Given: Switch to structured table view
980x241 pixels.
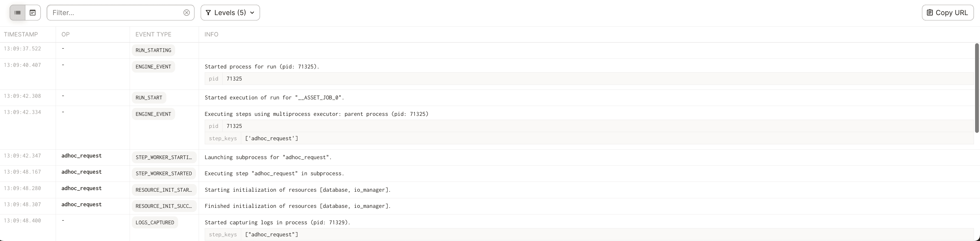Looking at the screenshot, I should 33,13.
